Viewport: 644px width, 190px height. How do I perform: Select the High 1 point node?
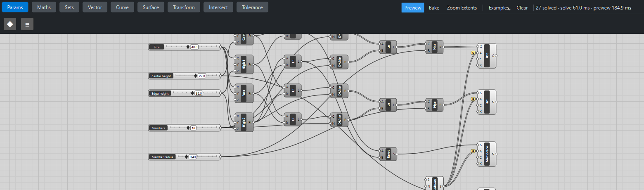click(244, 64)
